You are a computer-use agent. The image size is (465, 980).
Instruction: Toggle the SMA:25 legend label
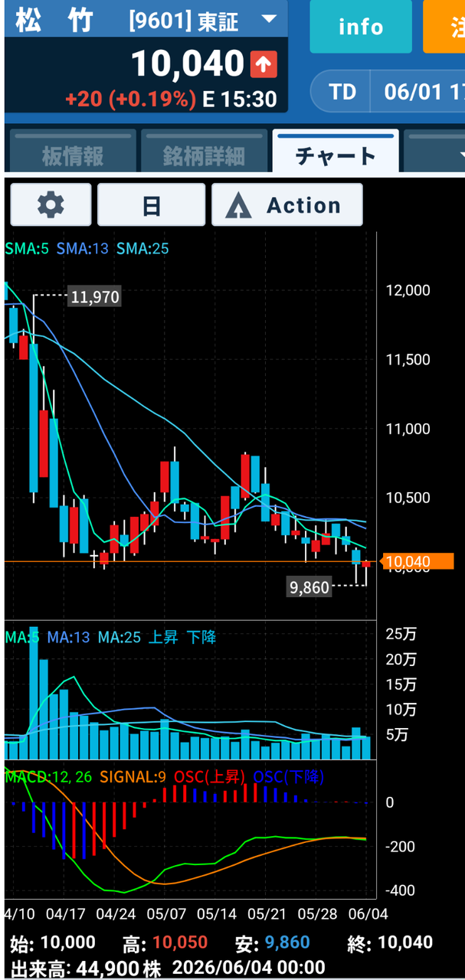pos(142,249)
